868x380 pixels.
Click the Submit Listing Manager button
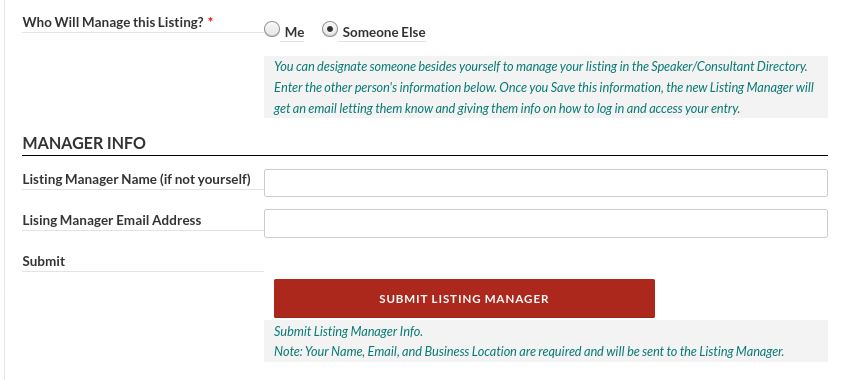[464, 299]
